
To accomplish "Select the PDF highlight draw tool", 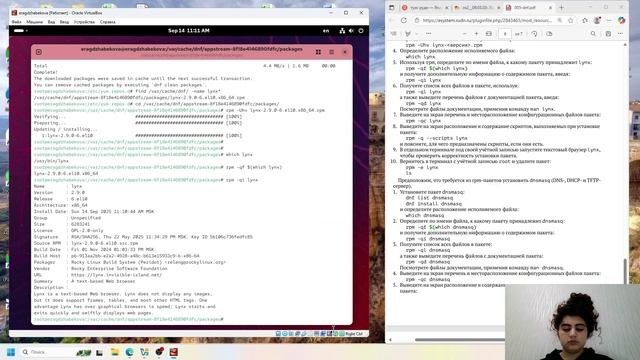I will coord(407,34).
